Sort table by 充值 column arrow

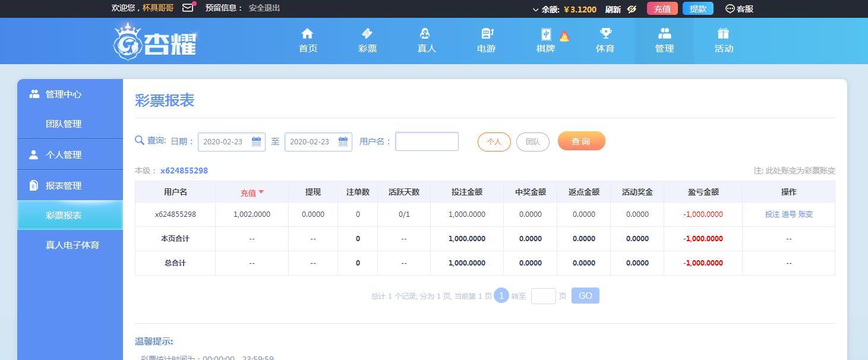click(261, 192)
